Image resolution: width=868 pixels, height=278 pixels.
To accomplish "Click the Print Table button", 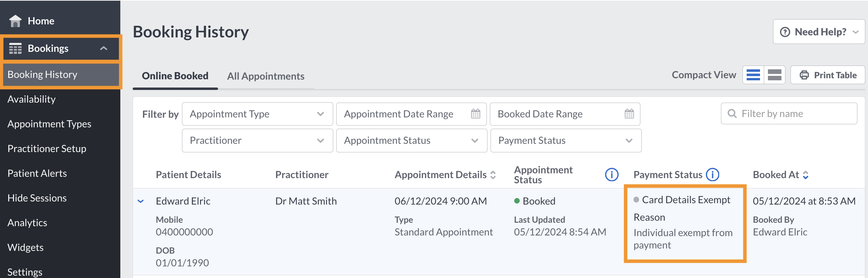I will 828,75.
